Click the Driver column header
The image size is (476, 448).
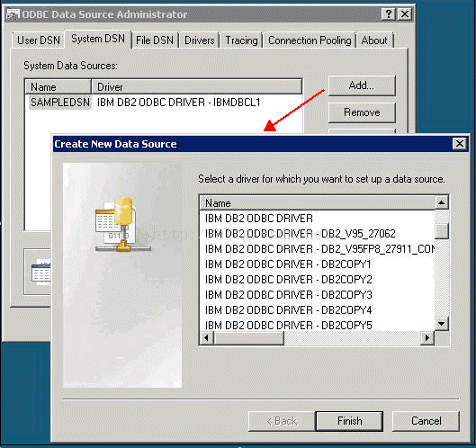pyautogui.click(x=197, y=87)
